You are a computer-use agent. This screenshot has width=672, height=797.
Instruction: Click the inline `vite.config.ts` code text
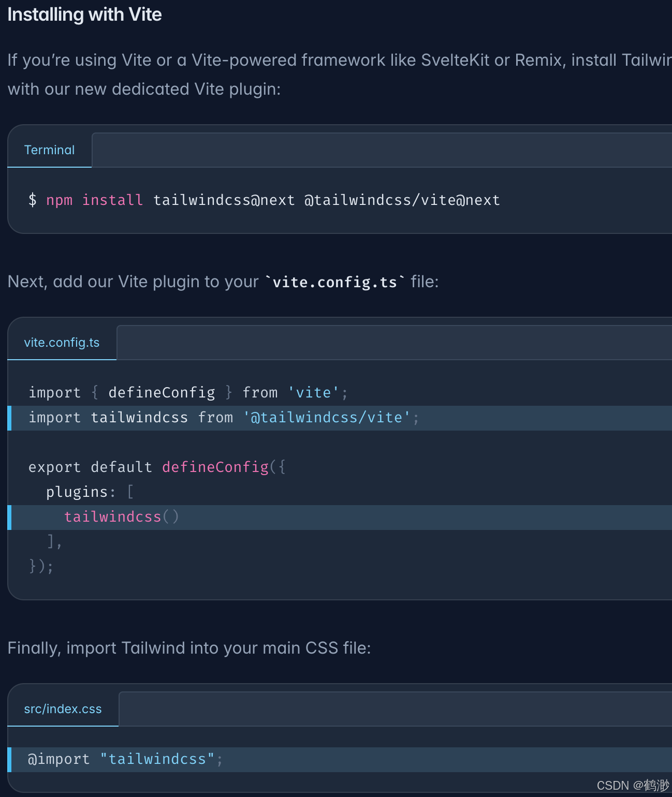335,282
